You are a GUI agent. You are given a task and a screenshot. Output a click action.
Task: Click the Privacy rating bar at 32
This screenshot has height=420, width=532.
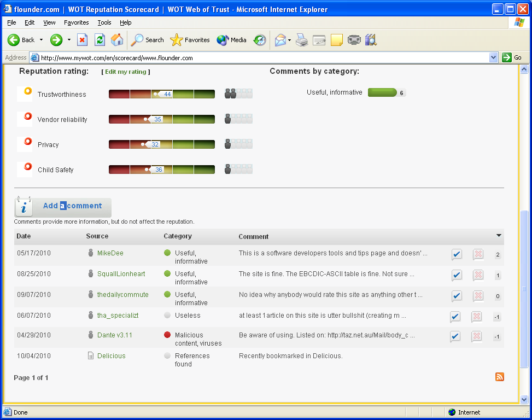(162, 144)
